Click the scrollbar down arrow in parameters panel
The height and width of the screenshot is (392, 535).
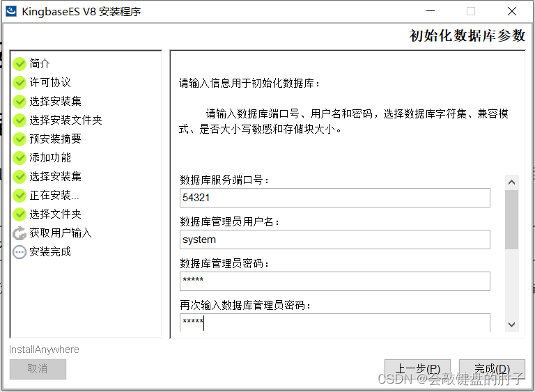(x=511, y=324)
